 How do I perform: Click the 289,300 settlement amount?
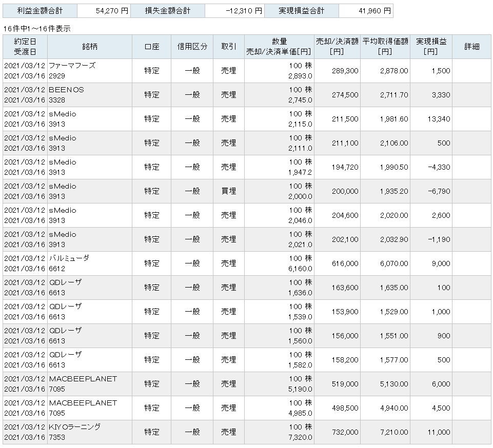pyautogui.click(x=345, y=71)
